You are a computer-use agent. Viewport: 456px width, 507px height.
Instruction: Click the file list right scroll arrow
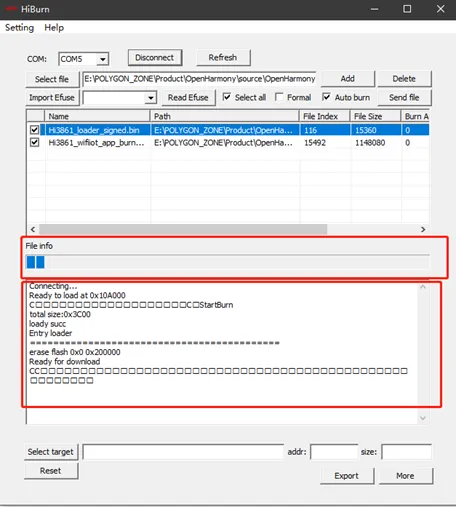tap(423, 229)
